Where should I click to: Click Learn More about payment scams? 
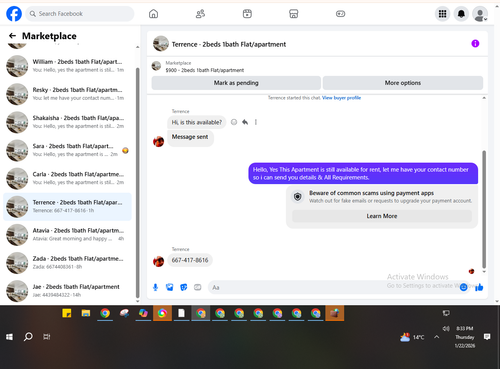pos(382,216)
